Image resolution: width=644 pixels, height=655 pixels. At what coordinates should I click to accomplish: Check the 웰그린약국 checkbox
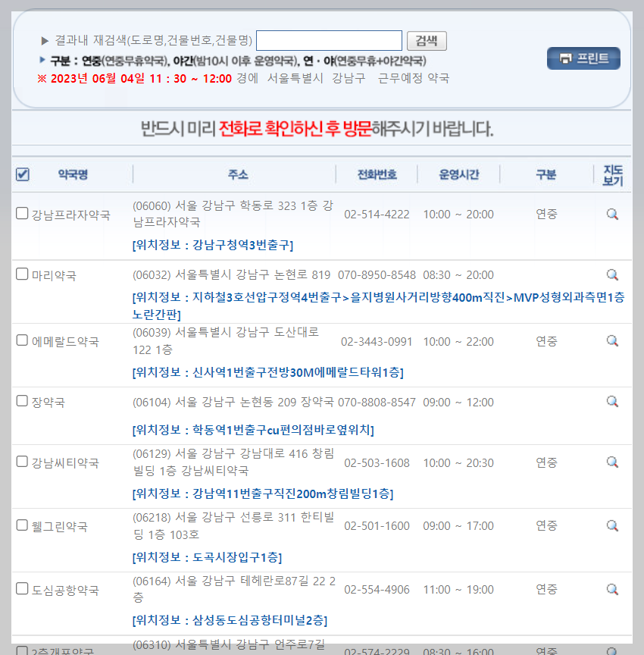(22, 525)
